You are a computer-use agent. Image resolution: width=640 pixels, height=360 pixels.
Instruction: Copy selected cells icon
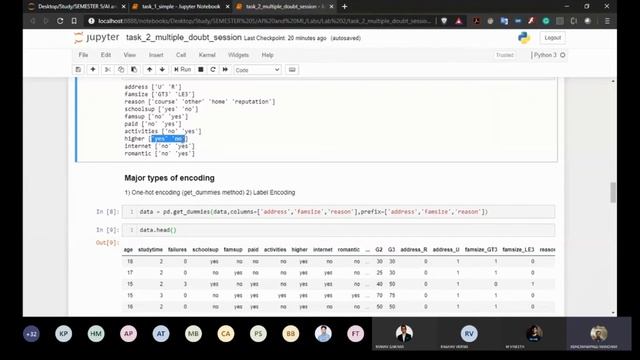[121, 70]
